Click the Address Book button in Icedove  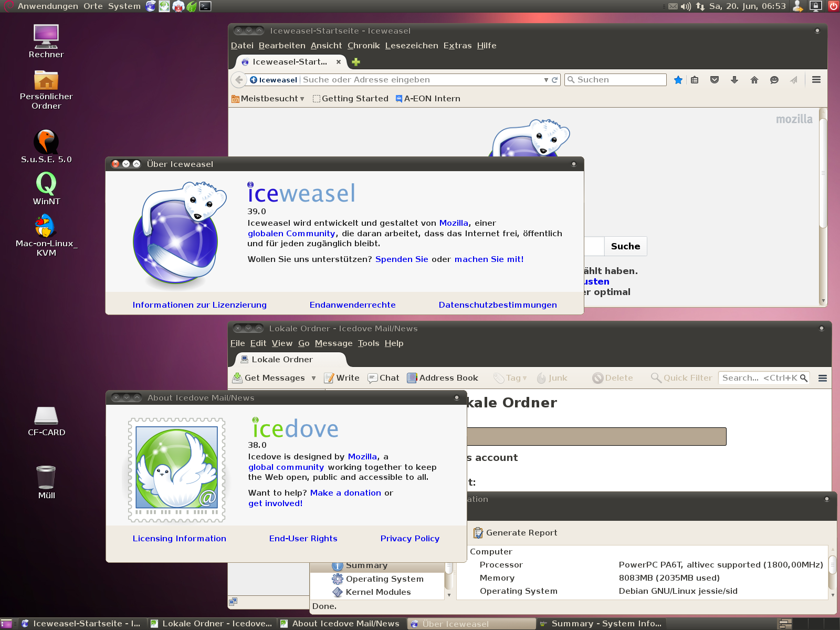[x=443, y=378]
